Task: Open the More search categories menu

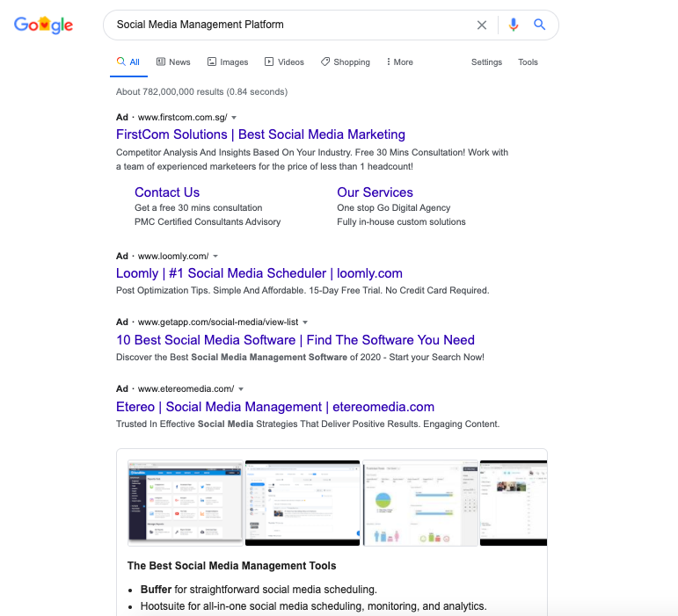Action: [x=400, y=62]
